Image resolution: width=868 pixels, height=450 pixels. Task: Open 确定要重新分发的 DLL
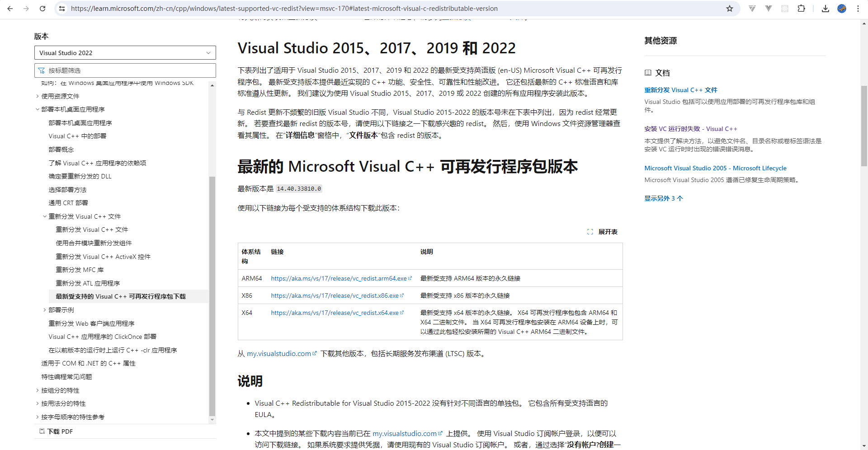tap(80, 176)
